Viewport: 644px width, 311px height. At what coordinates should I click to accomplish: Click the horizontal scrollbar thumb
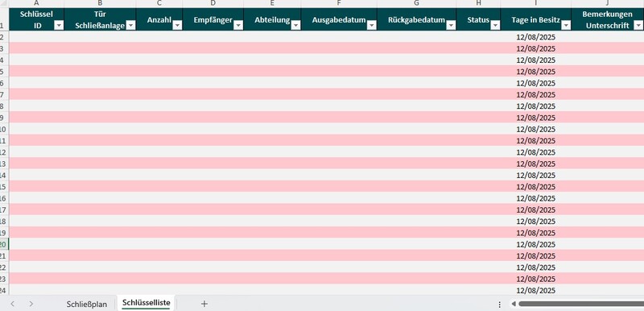click(581, 304)
